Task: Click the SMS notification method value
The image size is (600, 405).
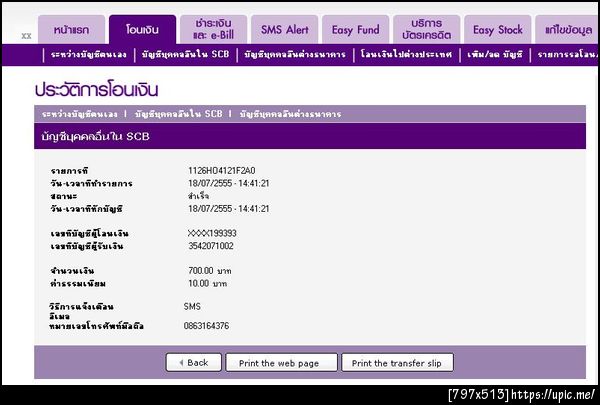Action: pos(192,307)
